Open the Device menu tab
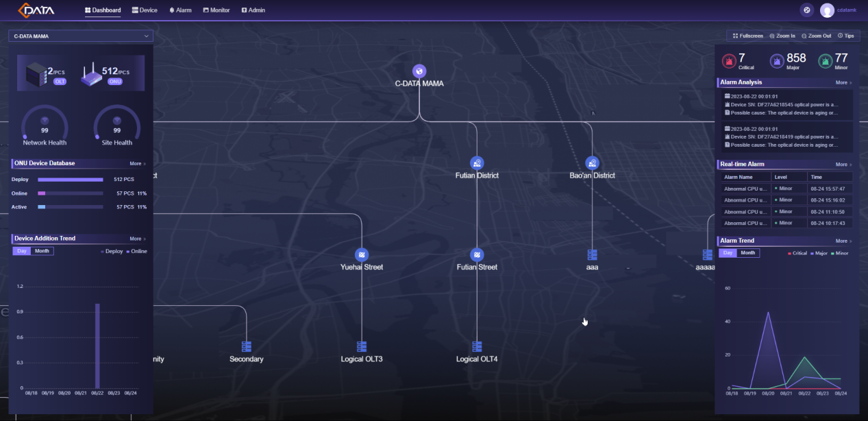868x421 pixels. point(145,10)
